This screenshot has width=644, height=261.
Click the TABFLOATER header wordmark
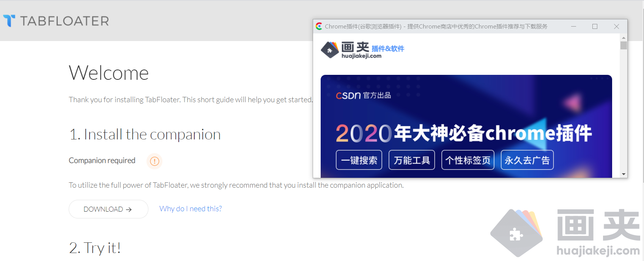click(65, 21)
